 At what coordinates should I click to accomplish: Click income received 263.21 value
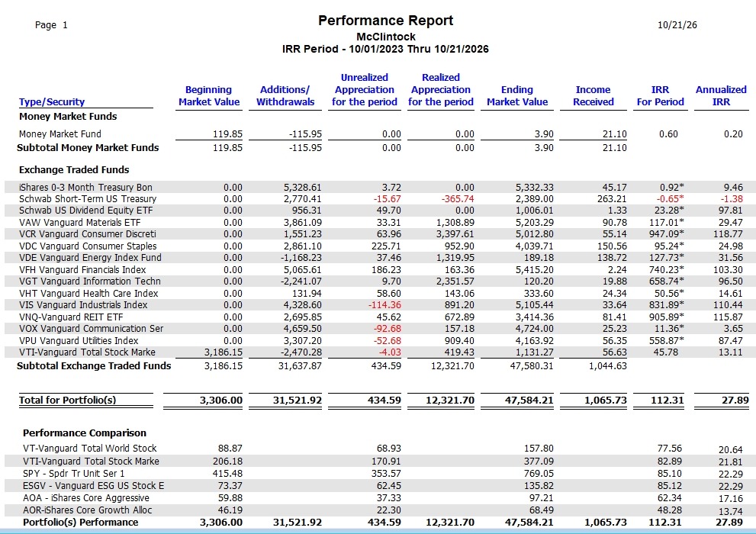click(x=612, y=198)
